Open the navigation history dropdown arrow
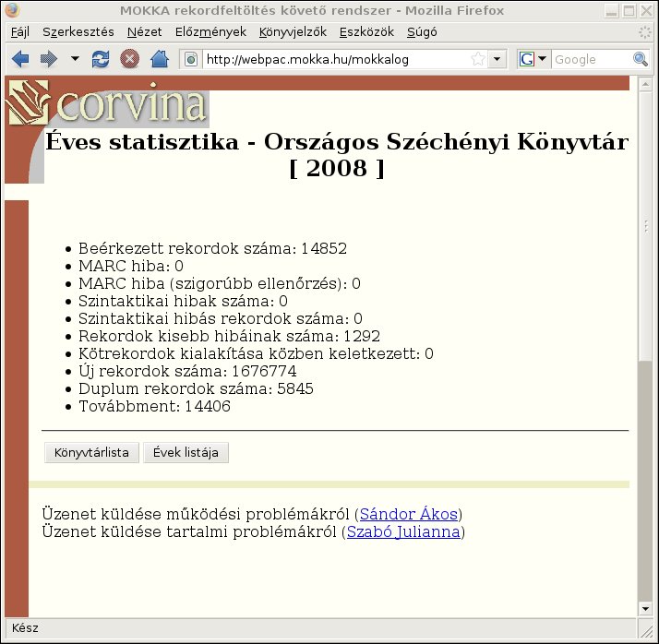The image size is (659, 644). click(75, 58)
